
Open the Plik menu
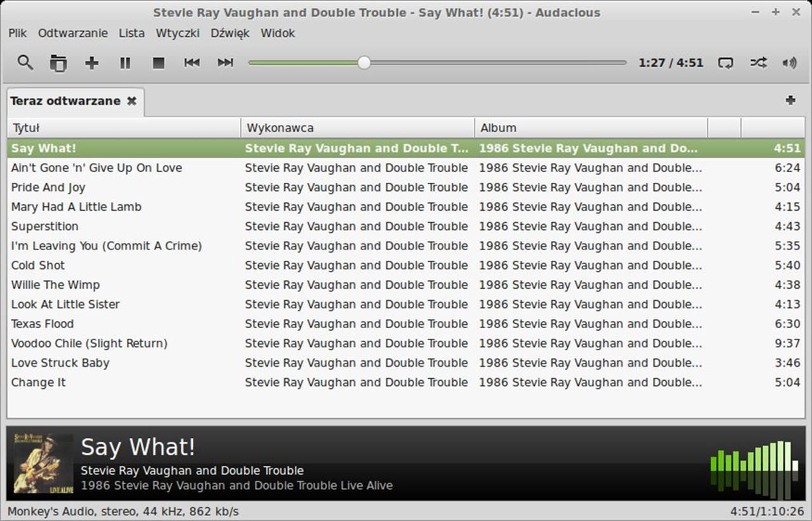pos(17,33)
